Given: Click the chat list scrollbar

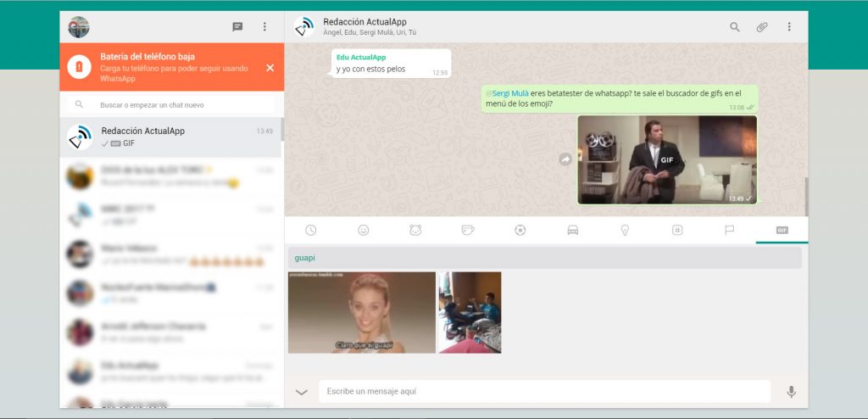Looking at the screenshot, I should [282, 129].
